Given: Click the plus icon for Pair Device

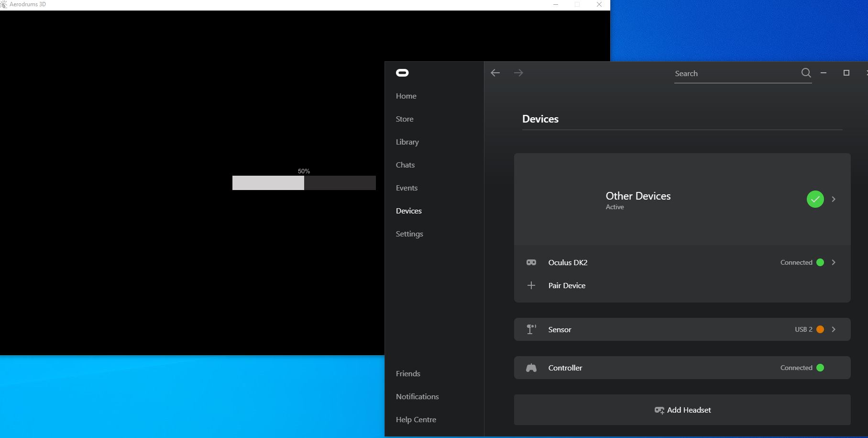Looking at the screenshot, I should 531,285.
